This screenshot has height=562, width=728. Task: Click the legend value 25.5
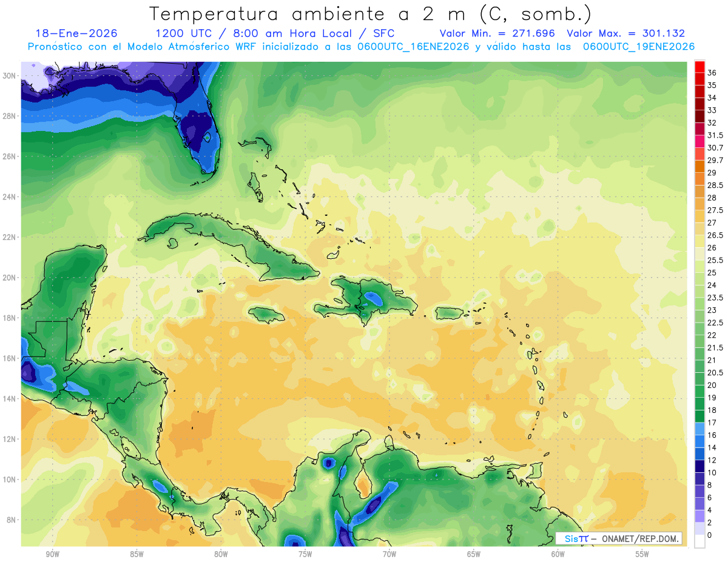[715, 260]
